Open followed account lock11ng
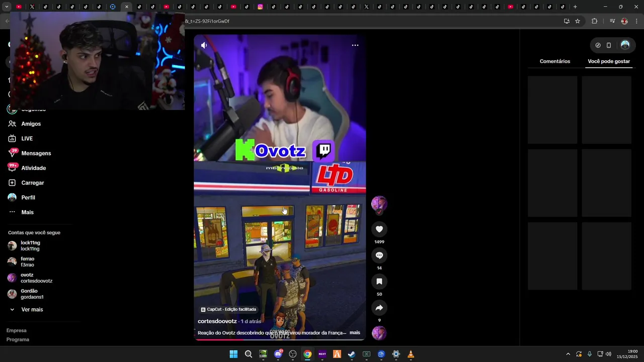 coord(30,246)
